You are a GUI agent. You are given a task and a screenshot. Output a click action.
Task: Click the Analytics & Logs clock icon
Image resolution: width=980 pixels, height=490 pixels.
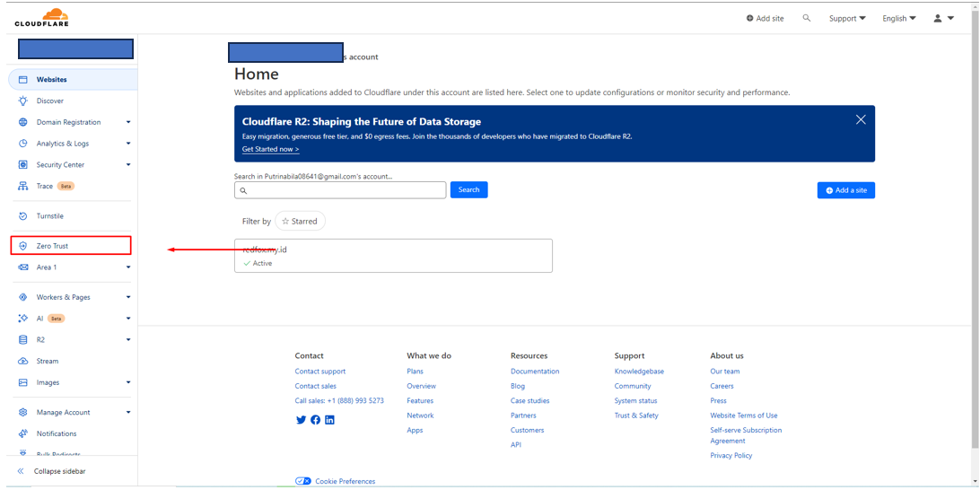coord(23,143)
